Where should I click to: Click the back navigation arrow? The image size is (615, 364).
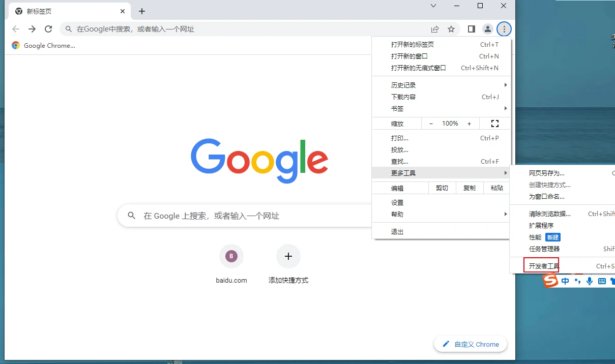[16, 29]
